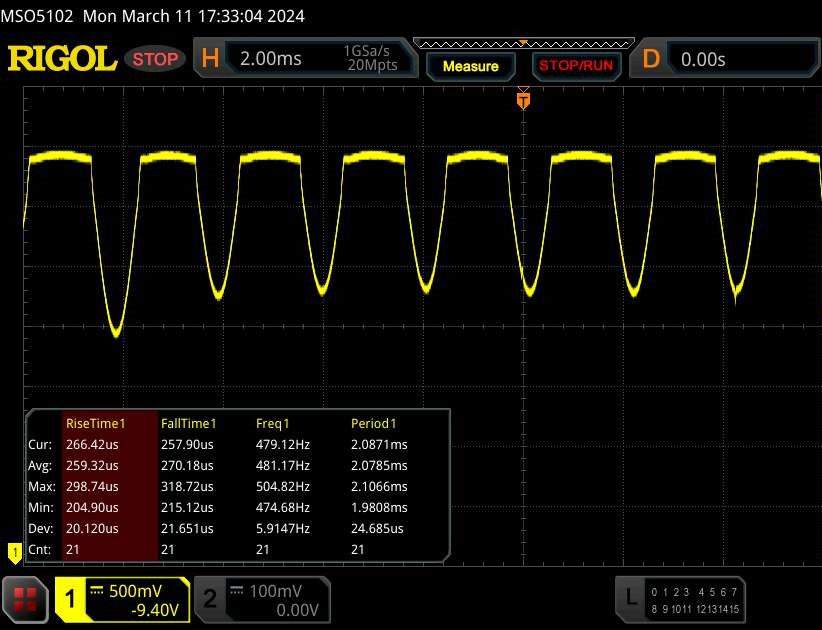Click the L logic analyzer icon
Viewport: 822px width, 630px height.
click(x=631, y=597)
